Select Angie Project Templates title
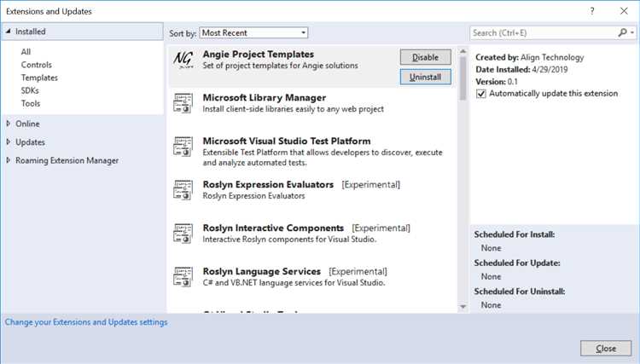Image resolution: width=640 pixels, height=364 pixels. (x=259, y=55)
